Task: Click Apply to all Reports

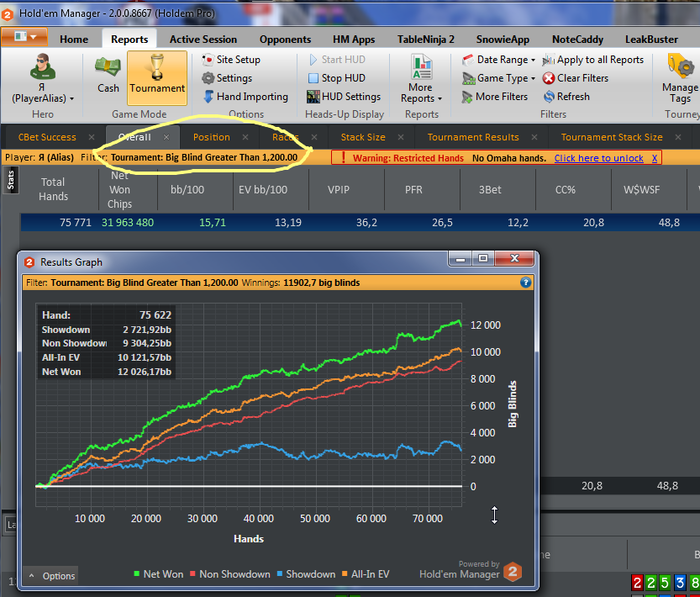Action: coord(593,59)
